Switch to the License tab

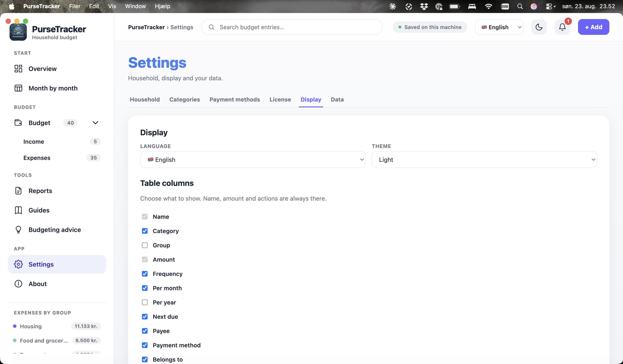280,99
